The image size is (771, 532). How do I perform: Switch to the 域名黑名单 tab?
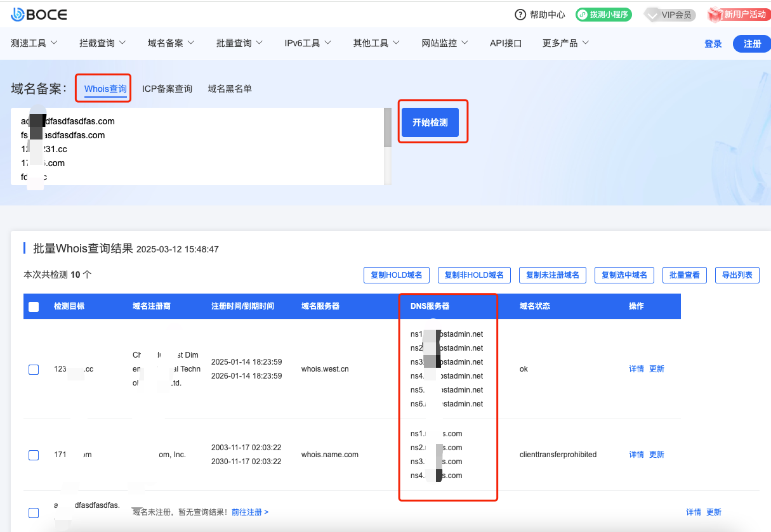pos(230,89)
